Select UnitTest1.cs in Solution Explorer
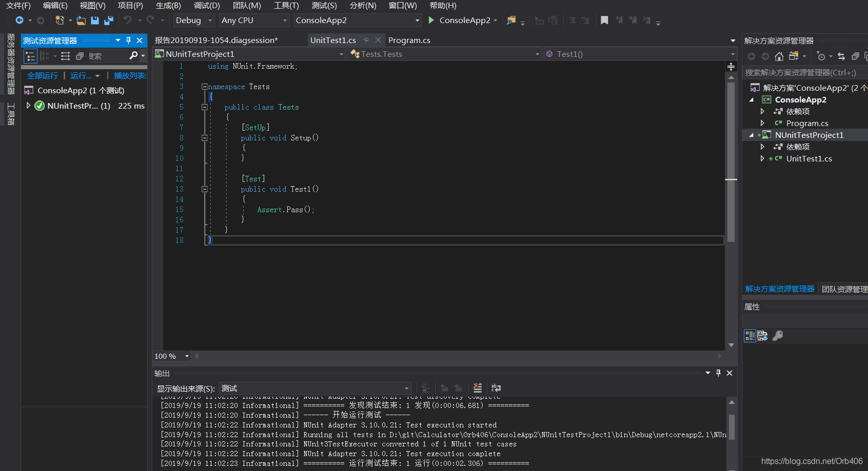868x471 pixels. click(x=808, y=159)
